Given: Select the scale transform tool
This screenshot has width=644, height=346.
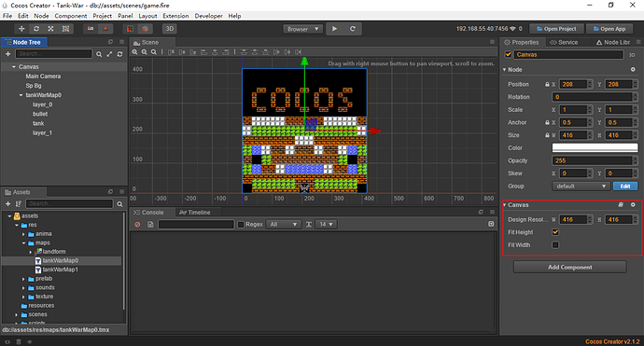Looking at the screenshot, I should tap(50, 29).
